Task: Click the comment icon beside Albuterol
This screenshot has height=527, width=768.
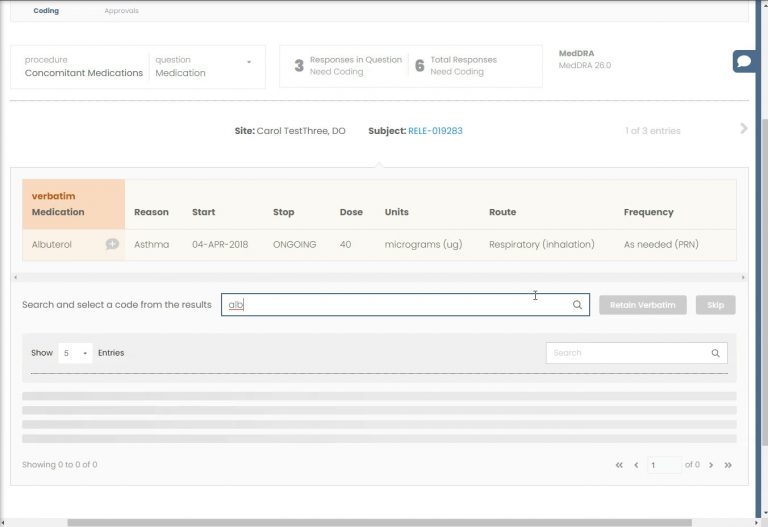Action: pyautogui.click(x=112, y=244)
